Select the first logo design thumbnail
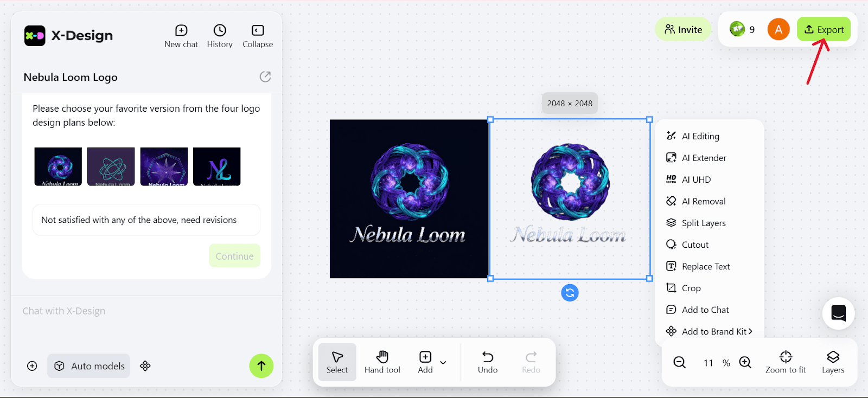This screenshot has width=868, height=398. tap(58, 166)
